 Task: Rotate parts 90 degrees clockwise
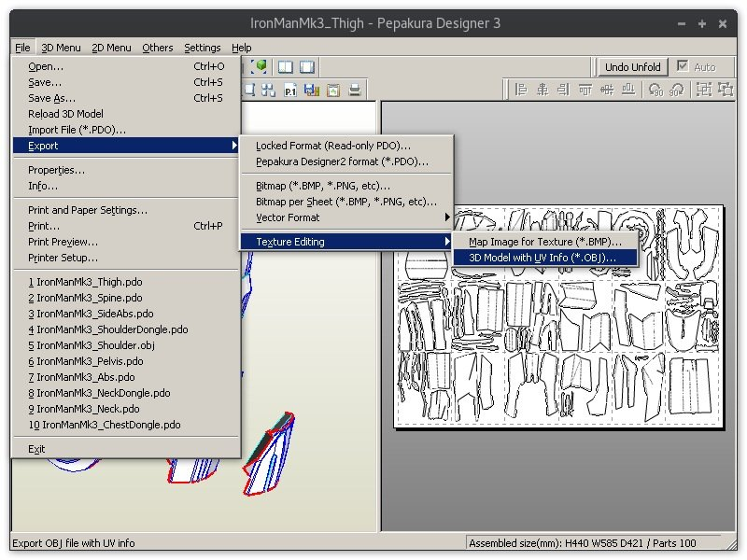pos(677,90)
